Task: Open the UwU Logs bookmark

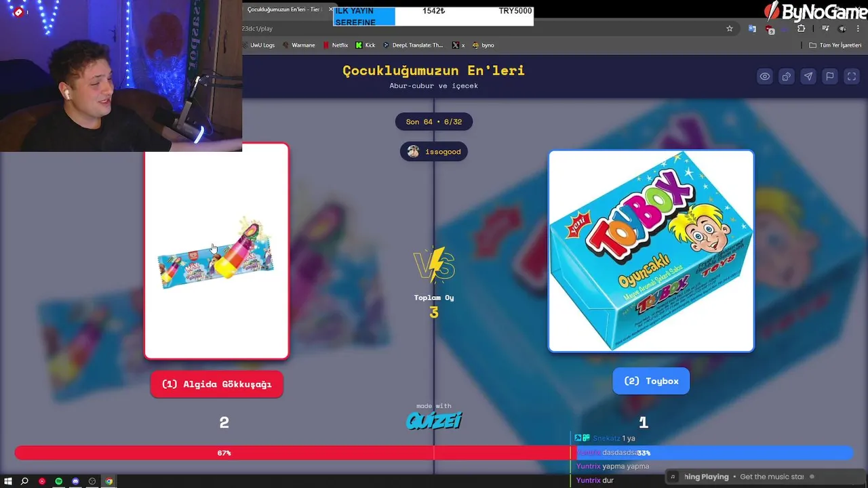Action: click(x=258, y=45)
